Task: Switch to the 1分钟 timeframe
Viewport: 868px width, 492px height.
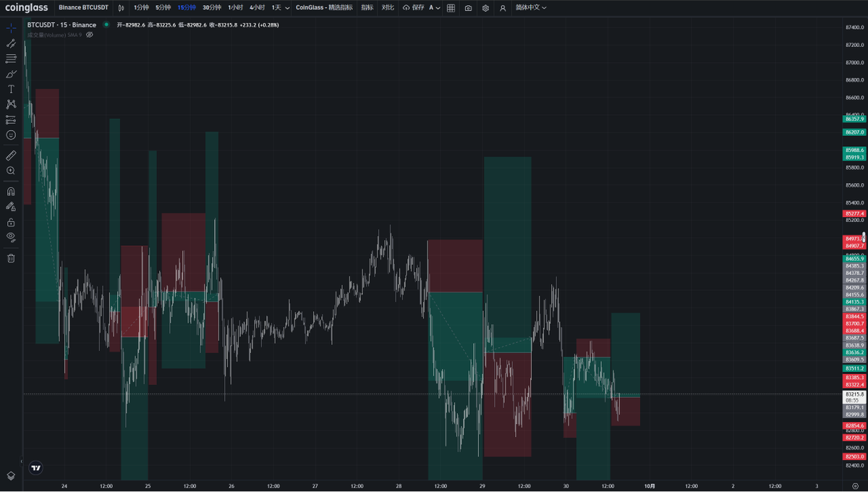Action: tap(141, 8)
